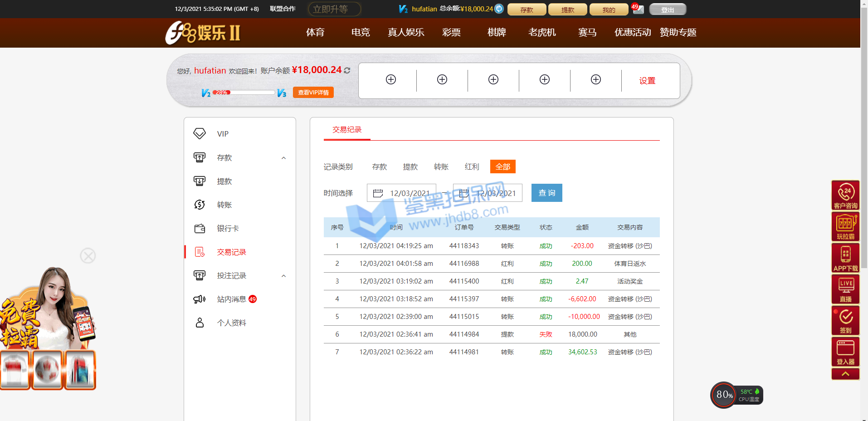The height and width of the screenshot is (421, 868).
Task: Click the scroll-to-top arrow icon
Action: pyautogui.click(x=845, y=374)
